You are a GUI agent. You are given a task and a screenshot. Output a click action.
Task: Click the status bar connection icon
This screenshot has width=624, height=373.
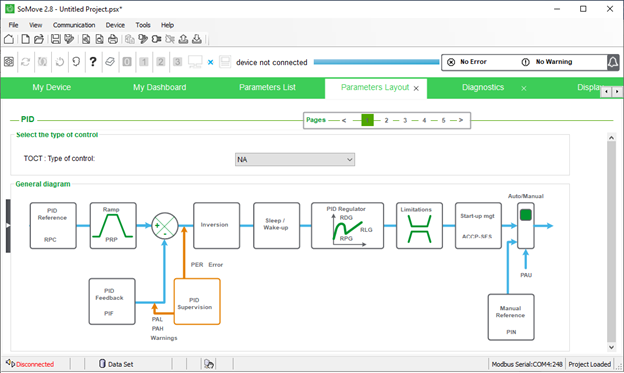tap(209, 364)
